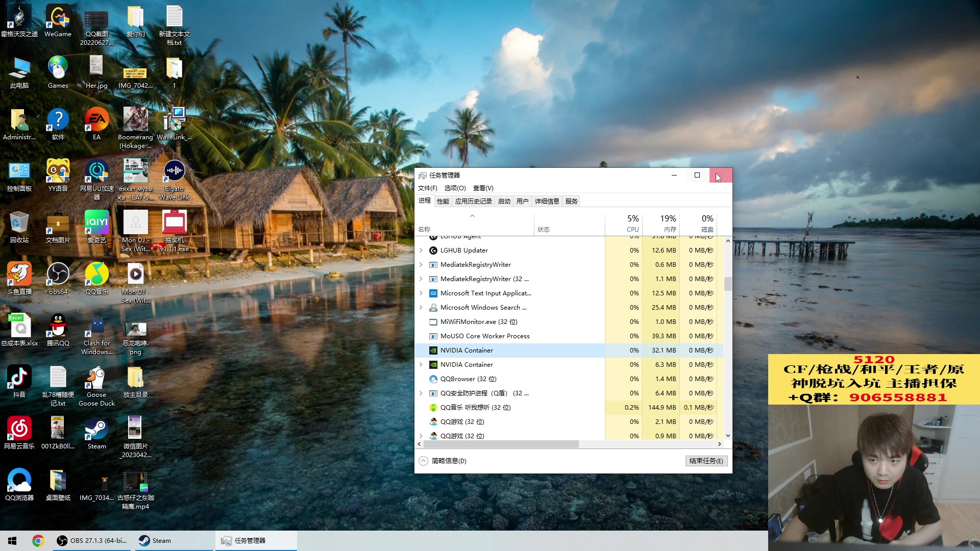
Task: Open the 查看(V) menu
Action: pyautogui.click(x=483, y=188)
